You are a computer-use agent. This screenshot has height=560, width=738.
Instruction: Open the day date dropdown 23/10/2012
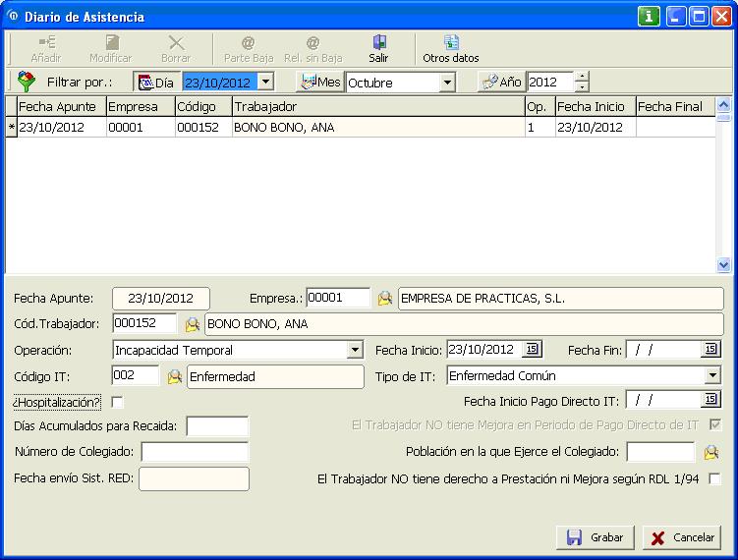point(266,82)
